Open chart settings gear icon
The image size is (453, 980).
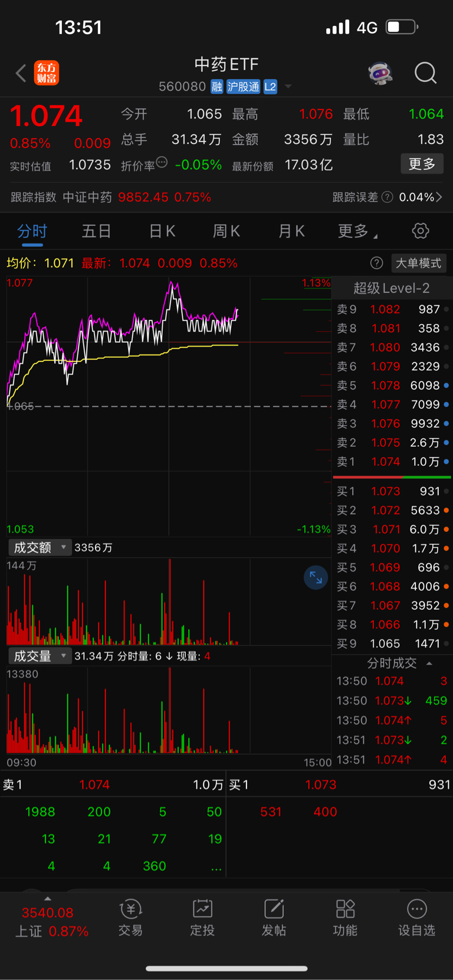[421, 231]
